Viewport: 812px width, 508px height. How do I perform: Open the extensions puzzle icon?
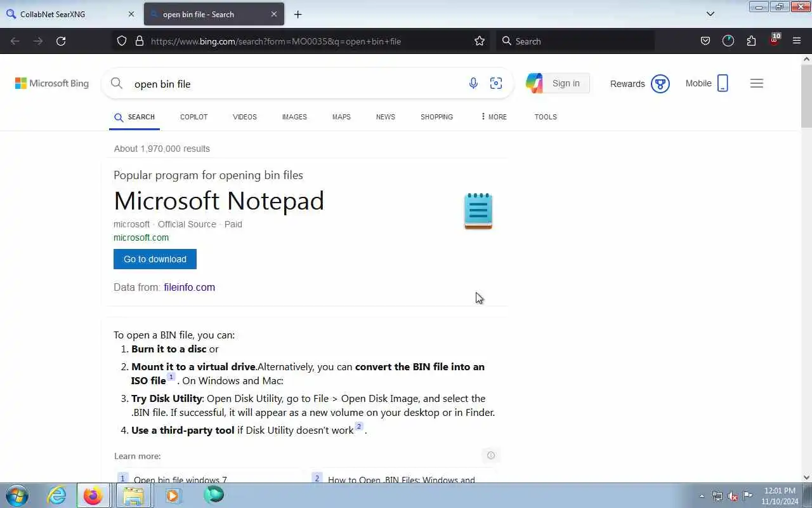(x=751, y=41)
